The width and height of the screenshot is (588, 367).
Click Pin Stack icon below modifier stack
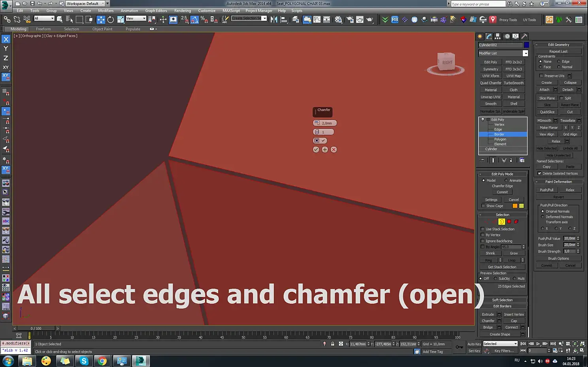pyautogui.click(x=482, y=160)
